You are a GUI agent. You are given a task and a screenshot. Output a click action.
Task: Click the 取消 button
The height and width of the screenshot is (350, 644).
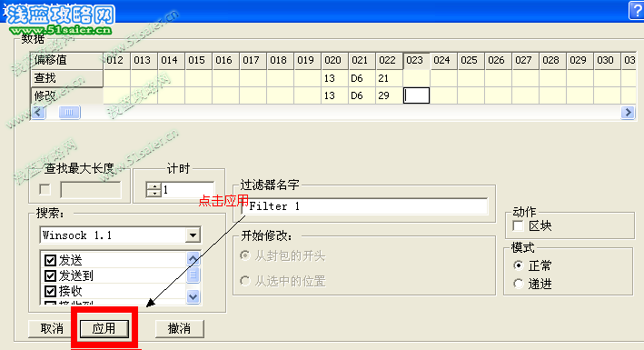(52, 328)
